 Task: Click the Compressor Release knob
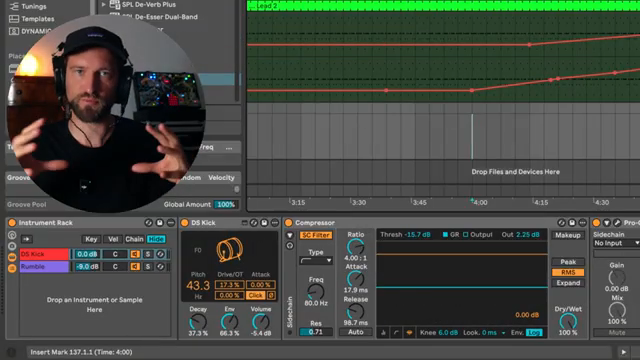click(x=356, y=311)
